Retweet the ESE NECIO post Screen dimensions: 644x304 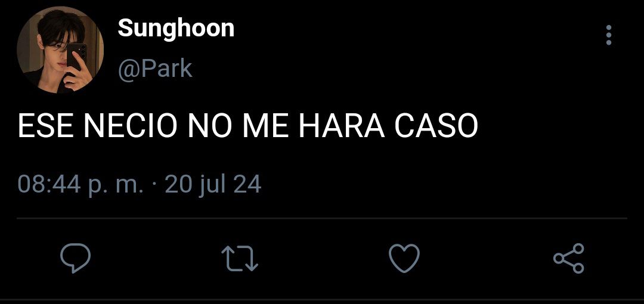coord(240,258)
